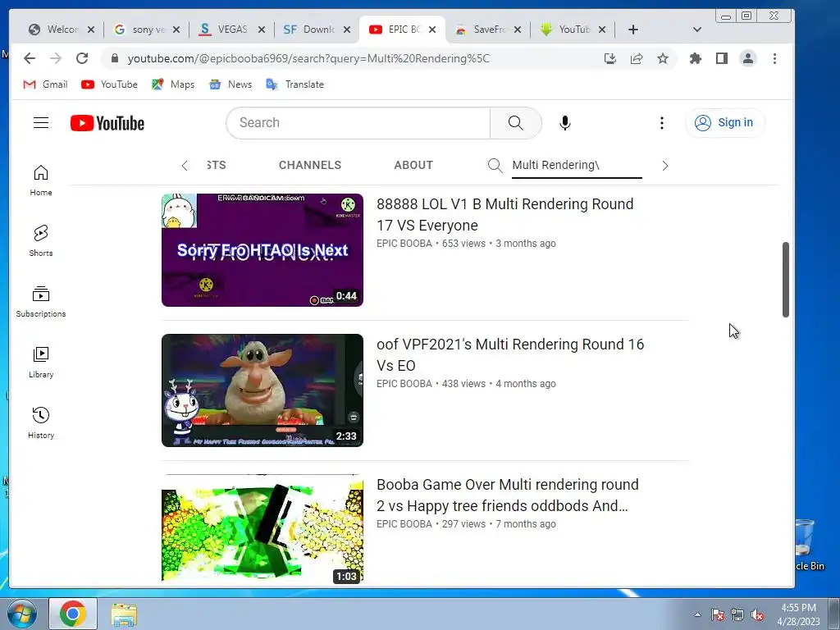Open the Chrome profile avatar icon

[x=748, y=58]
